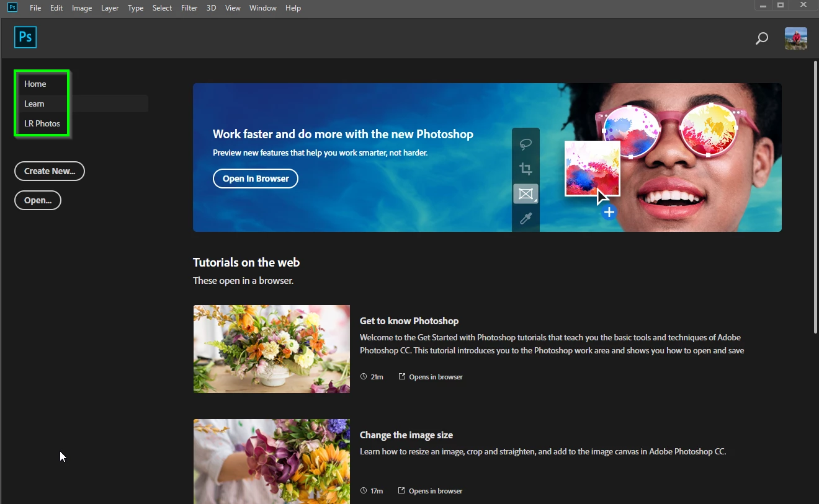
Task: Click the Preview new features subtitle text
Action: [x=320, y=153]
